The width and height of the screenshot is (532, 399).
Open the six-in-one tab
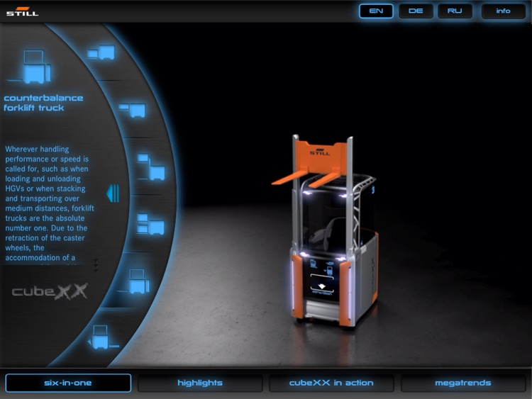pyautogui.click(x=68, y=383)
